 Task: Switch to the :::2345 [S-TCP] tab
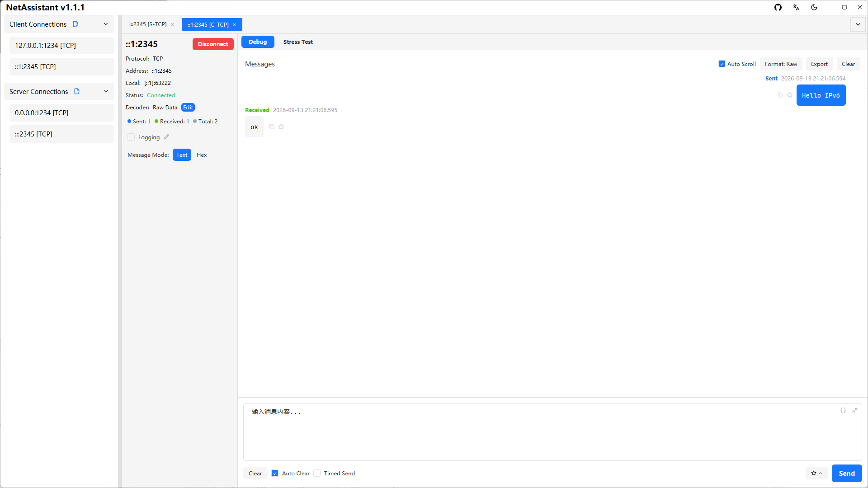click(148, 24)
